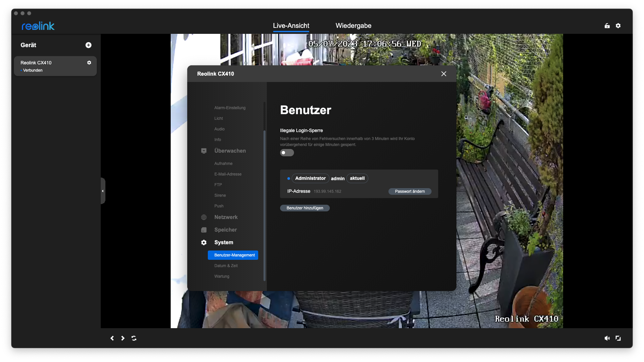Viewport: 644px width, 362px height.
Task: Mute the speaker volume icon
Action: [x=607, y=338]
